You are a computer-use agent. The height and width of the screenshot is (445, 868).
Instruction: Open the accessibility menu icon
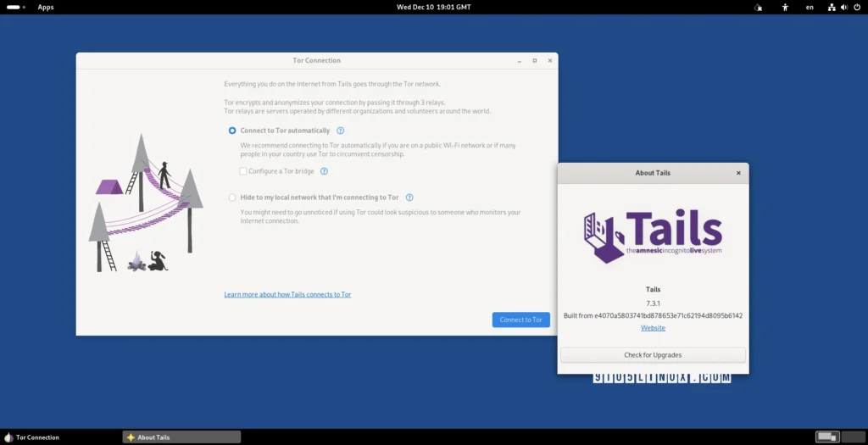[785, 8]
